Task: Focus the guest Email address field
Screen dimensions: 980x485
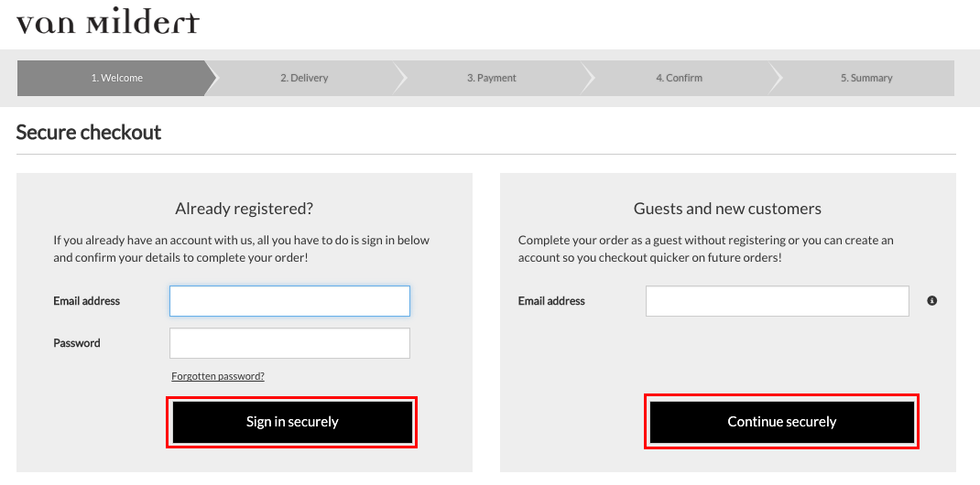Action: (x=777, y=301)
